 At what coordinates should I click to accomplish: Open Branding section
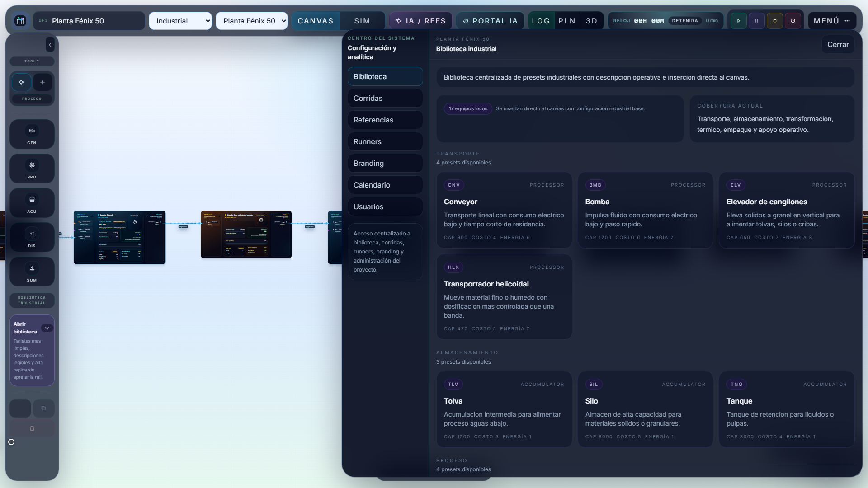coord(385,163)
